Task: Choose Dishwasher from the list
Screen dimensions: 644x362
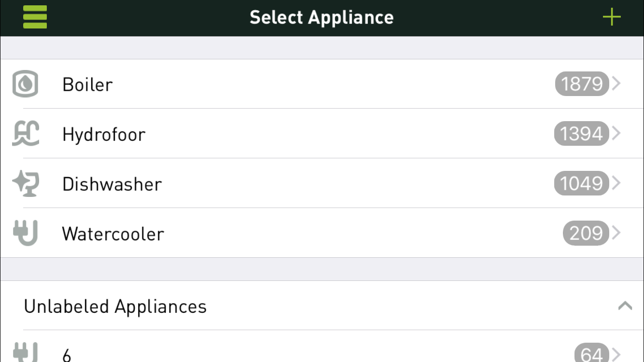Action: tap(112, 184)
